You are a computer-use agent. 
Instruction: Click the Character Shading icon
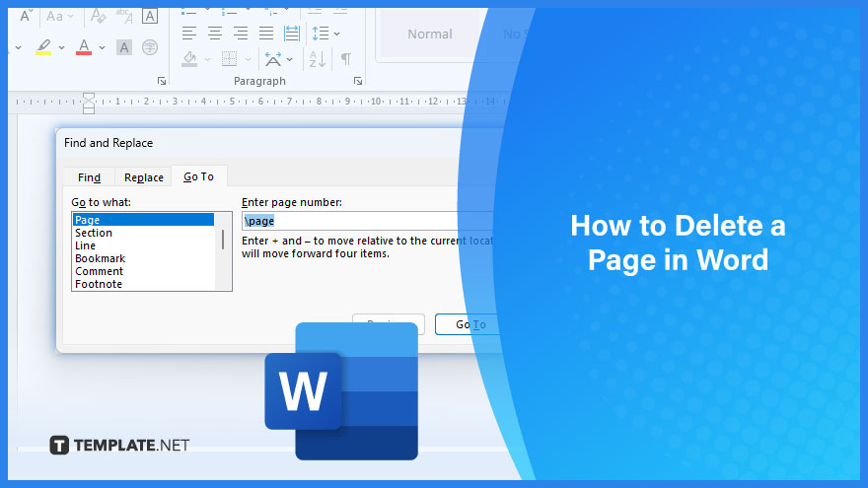pyautogui.click(x=124, y=47)
